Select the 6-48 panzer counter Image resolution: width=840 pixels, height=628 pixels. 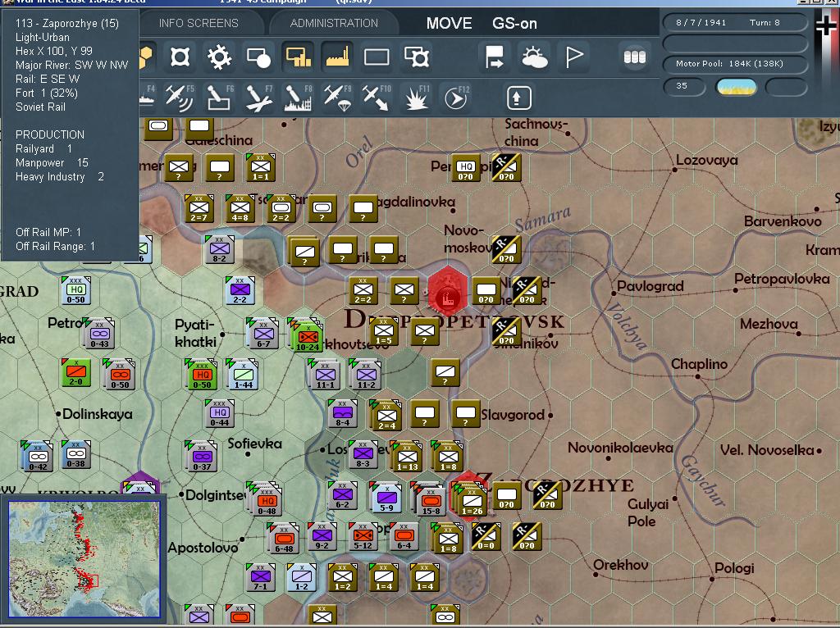pyautogui.click(x=283, y=538)
